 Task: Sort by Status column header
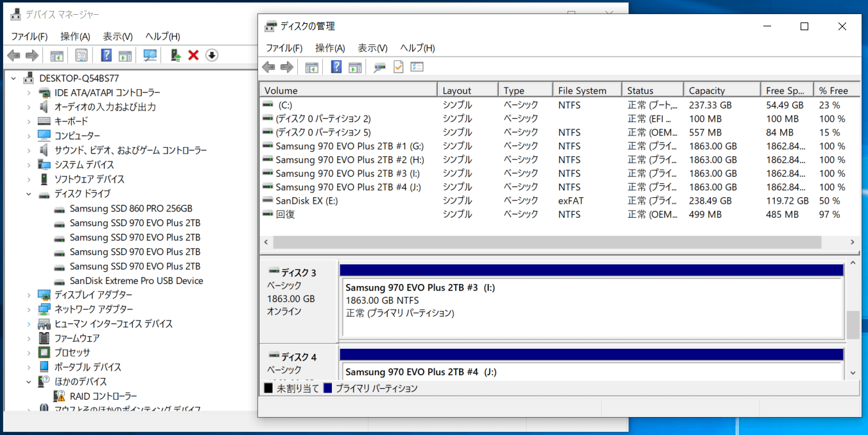pyautogui.click(x=652, y=91)
